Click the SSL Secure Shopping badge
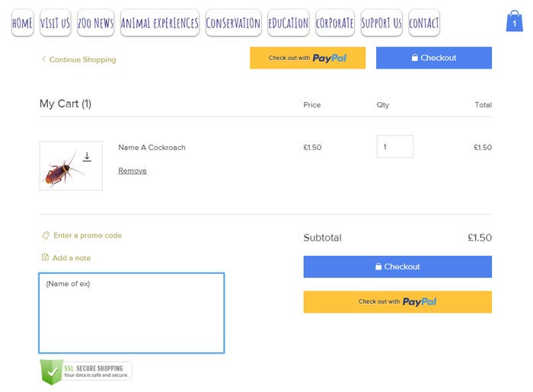The image size is (533, 392). click(85, 371)
